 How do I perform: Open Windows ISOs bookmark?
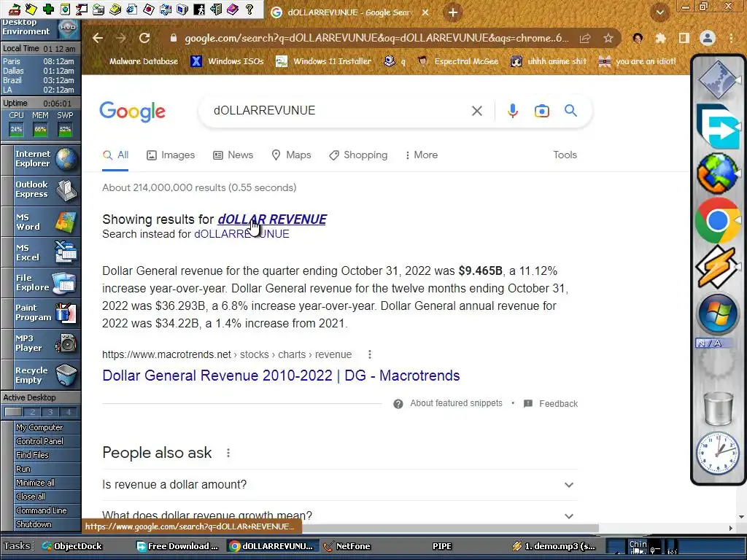pyautogui.click(x=228, y=61)
